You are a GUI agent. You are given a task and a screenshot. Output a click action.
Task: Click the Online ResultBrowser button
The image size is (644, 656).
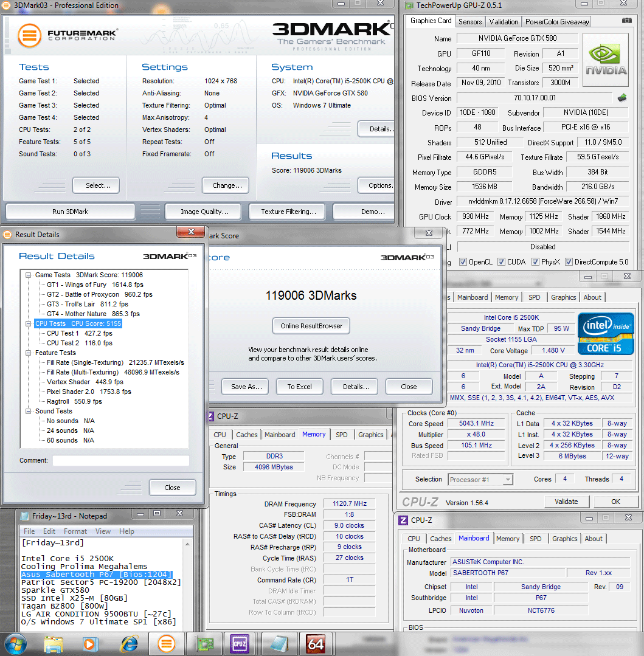pos(311,326)
